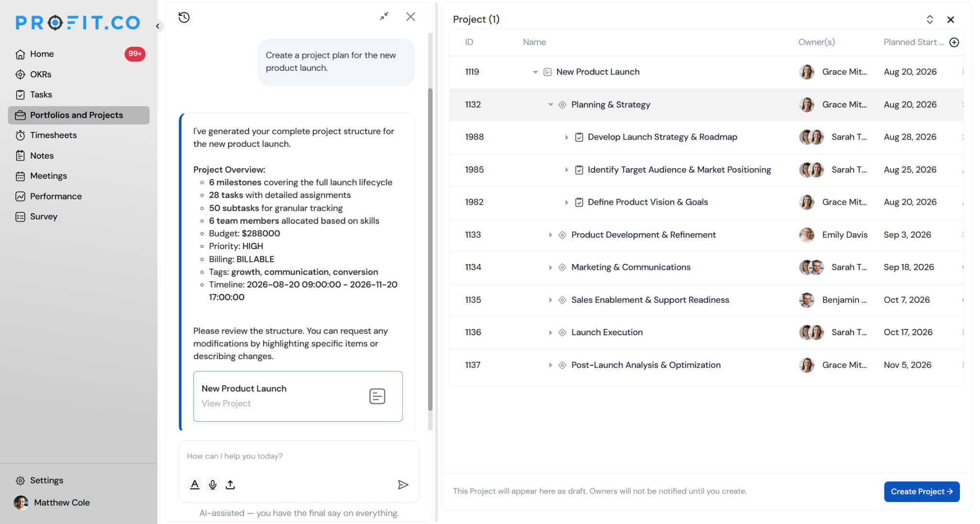
Task: Shrink chat panel with collapse arrows icon
Action: 384,17
